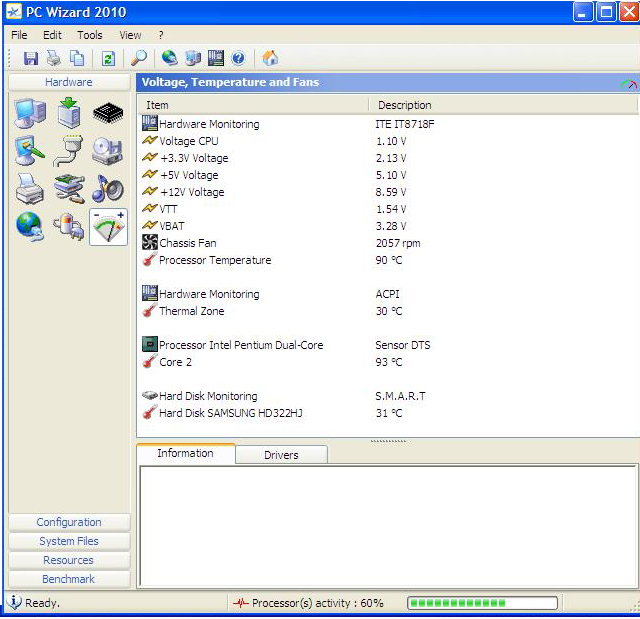Open the Processor chip hardware icon
This screenshot has width=640, height=619.
point(108,113)
